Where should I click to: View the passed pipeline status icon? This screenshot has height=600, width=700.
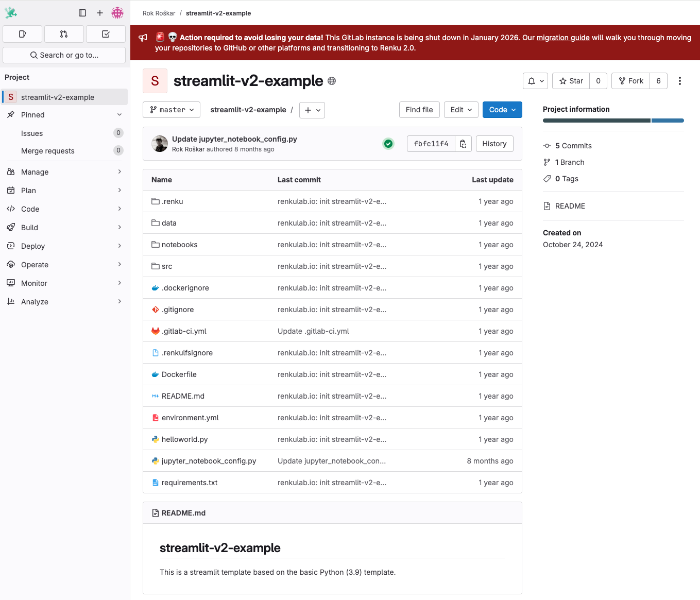pyautogui.click(x=388, y=144)
